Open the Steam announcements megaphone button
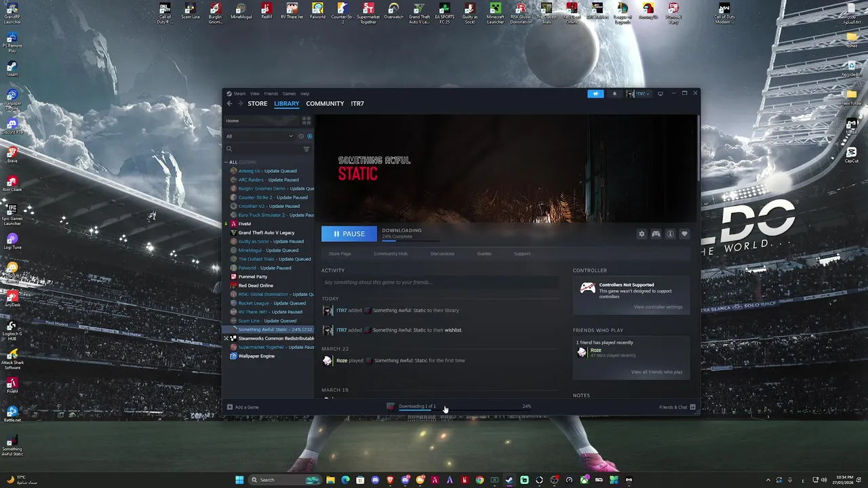Screen dimensions: 868x488 (x=595, y=94)
